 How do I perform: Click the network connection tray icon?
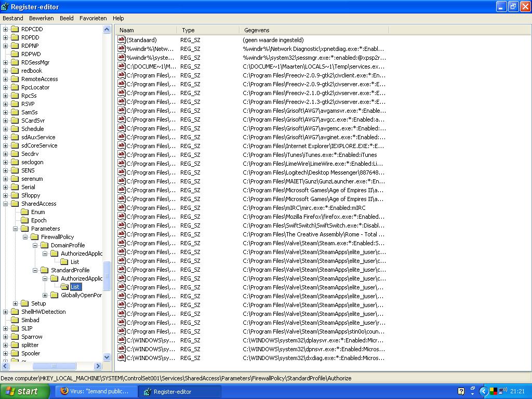(x=502, y=391)
